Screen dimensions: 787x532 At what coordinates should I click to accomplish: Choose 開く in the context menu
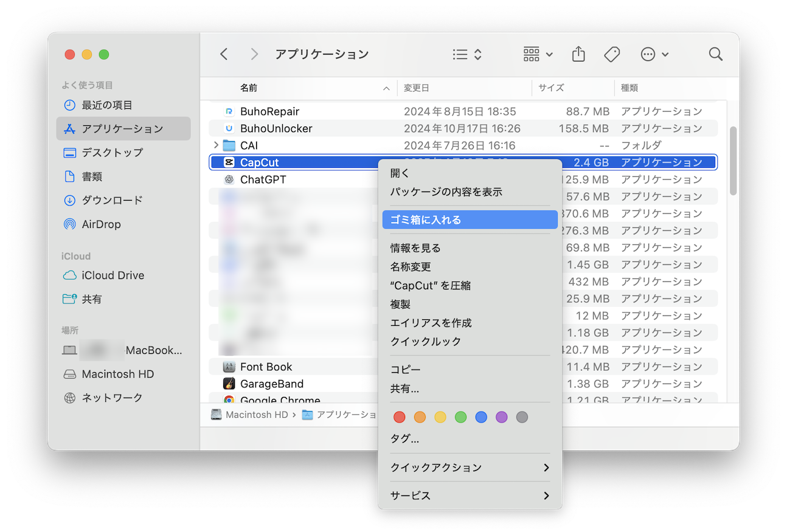(470, 173)
